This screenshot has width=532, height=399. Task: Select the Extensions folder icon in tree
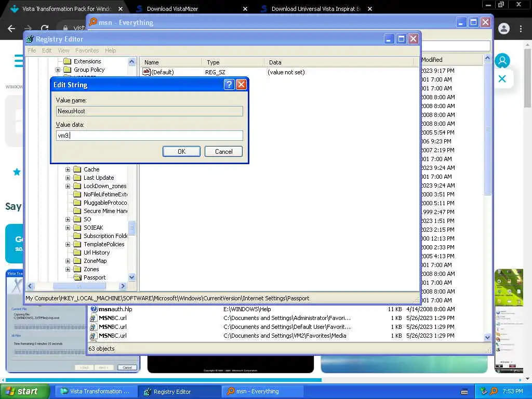67,61
